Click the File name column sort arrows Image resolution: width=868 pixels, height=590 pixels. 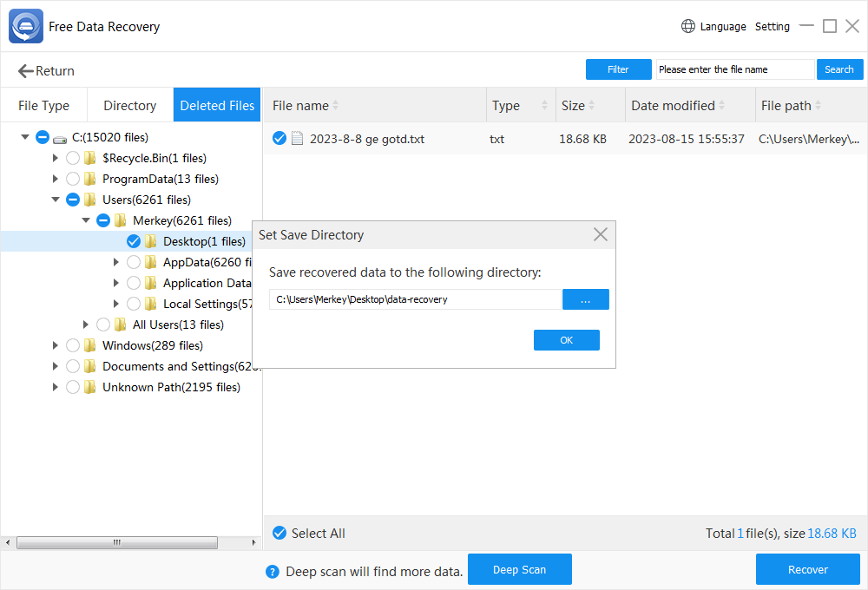point(336,106)
